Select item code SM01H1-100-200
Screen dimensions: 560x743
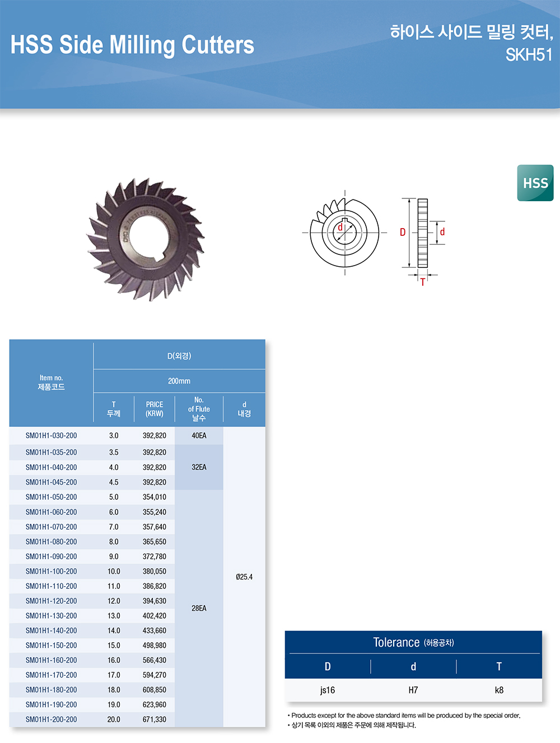coord(52,572)
